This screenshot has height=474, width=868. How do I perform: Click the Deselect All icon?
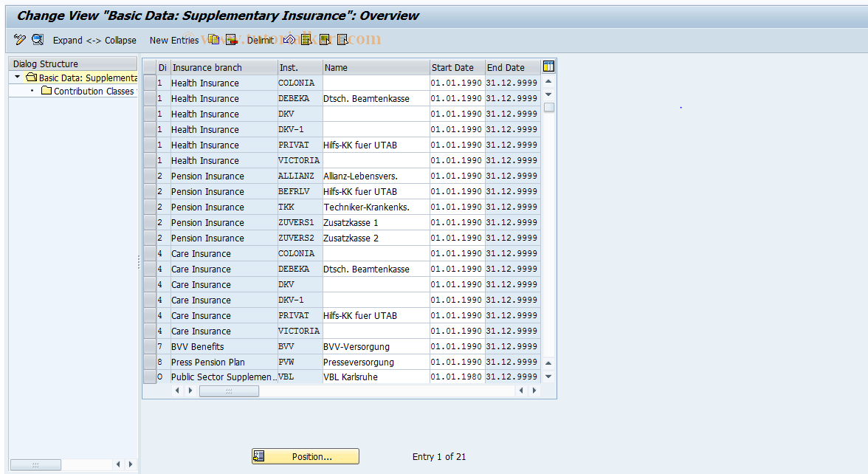[x=342, y=39]
